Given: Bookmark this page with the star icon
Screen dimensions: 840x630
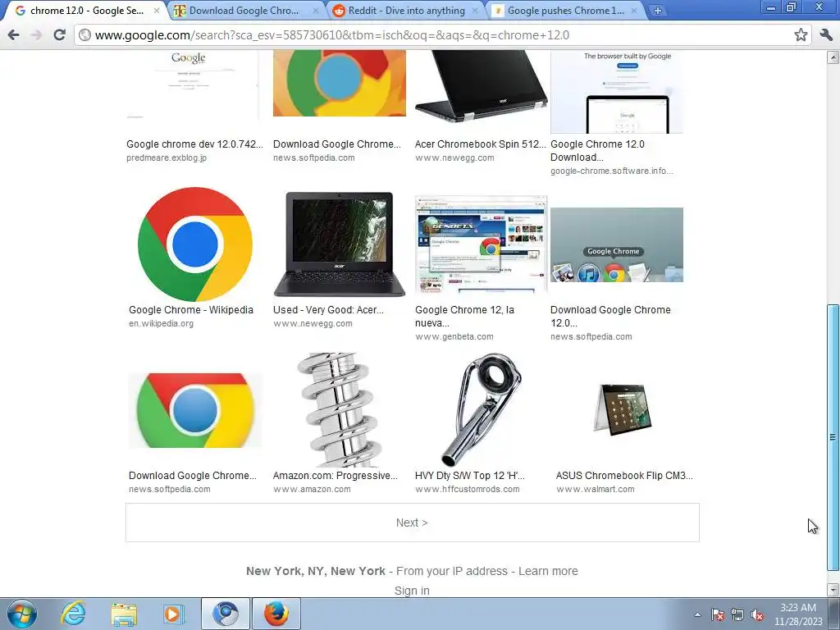Looking at the screenshot, I should 801,35.
